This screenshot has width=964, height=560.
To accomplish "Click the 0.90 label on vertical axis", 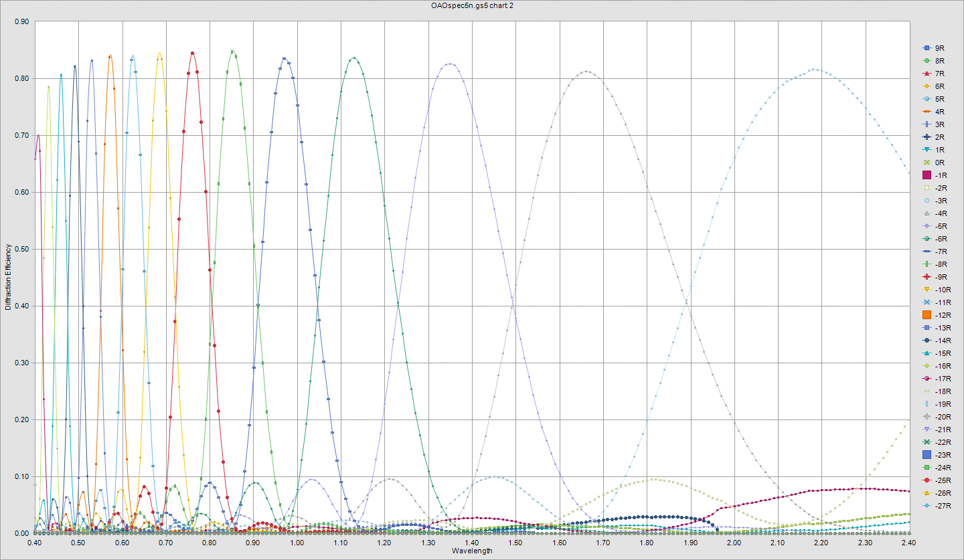I will click(x=21, y=21).
